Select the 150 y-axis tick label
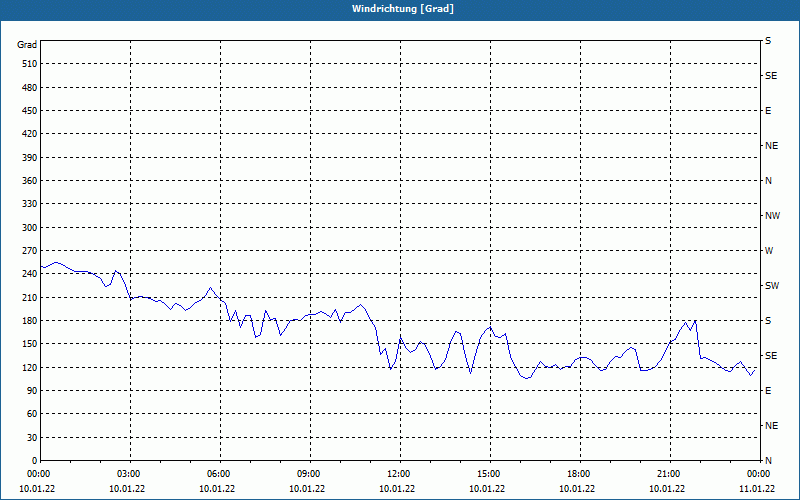Viewport: 800px width, 500px height. 30,344
